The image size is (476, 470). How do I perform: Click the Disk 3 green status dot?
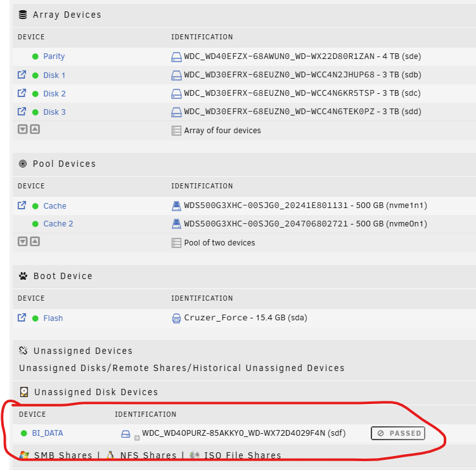point(35,112)
